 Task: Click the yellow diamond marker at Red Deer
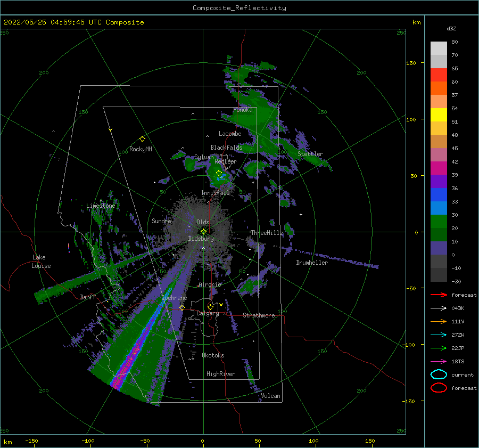(x=219, y=173)
